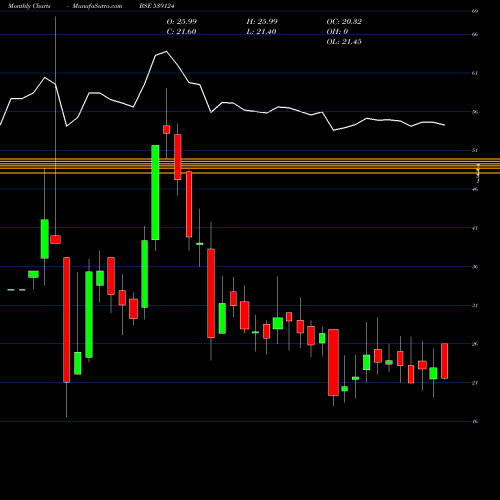Viewport: 500px width, 500px height.
Task: Click the MunafaSutra.com label
Action: click(x=97, y=6)
